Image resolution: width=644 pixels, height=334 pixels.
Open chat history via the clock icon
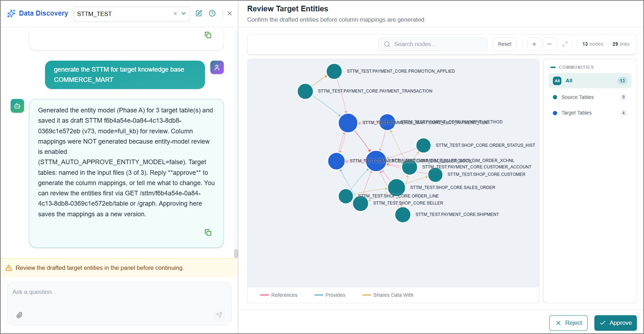(212, 13)
